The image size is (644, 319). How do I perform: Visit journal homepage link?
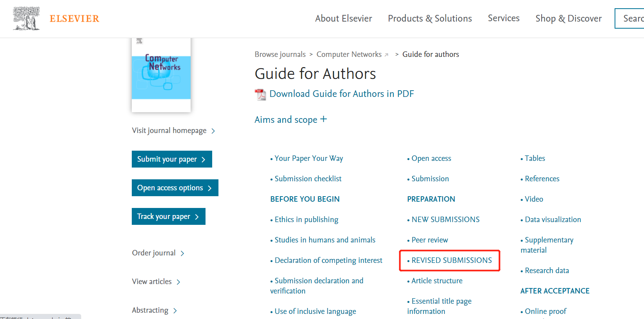click(169, 131)
